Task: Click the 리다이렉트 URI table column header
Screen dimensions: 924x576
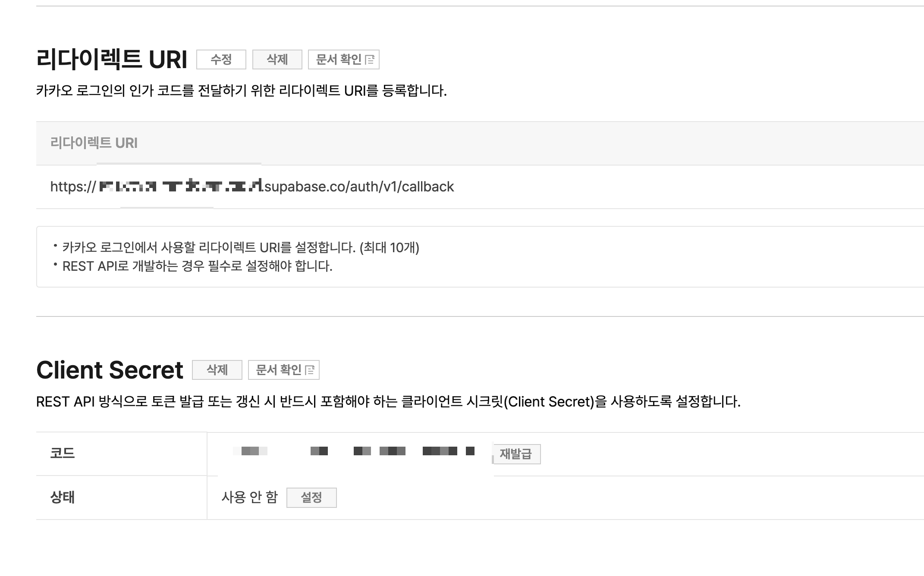Action: tap(94, 143)
